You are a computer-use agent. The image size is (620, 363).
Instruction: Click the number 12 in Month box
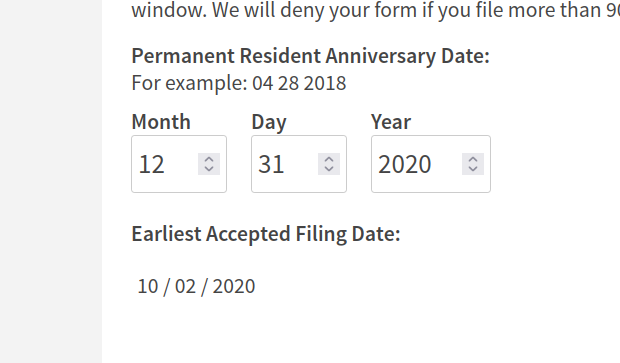[151, 164]
